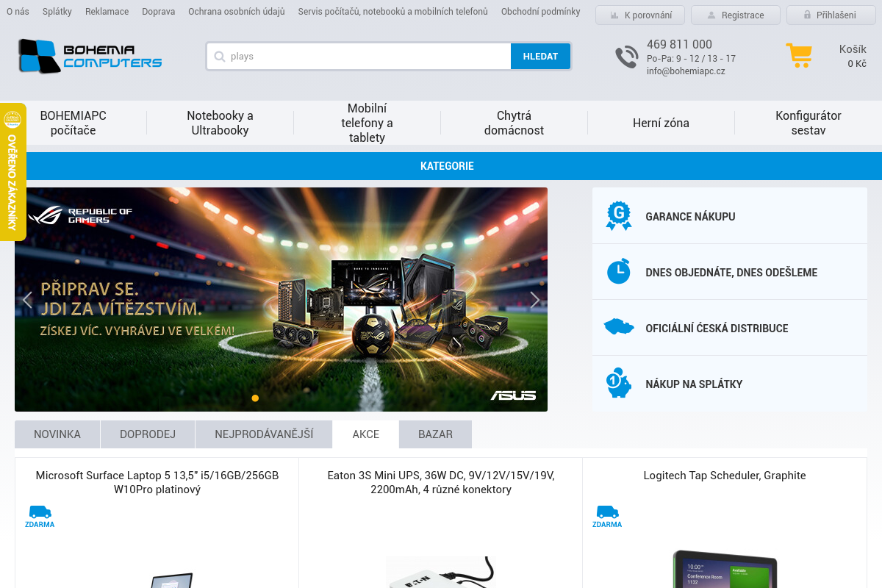This screenshot has height=588, width=882.
Task: Expand the blue Kategorie bar
Action: pos(447,166)
